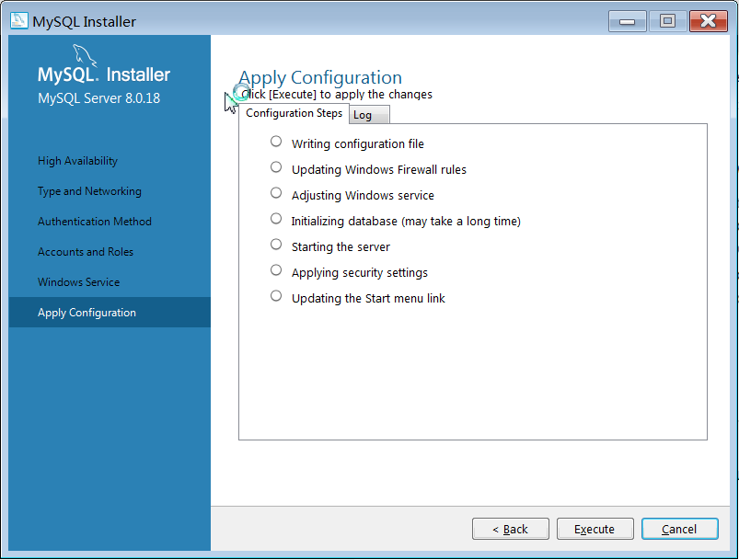Image resolution: width=739 pixels, height=560 pixels.
Task: Open High Availability in the sidebar
Action: tap(77, 161)
